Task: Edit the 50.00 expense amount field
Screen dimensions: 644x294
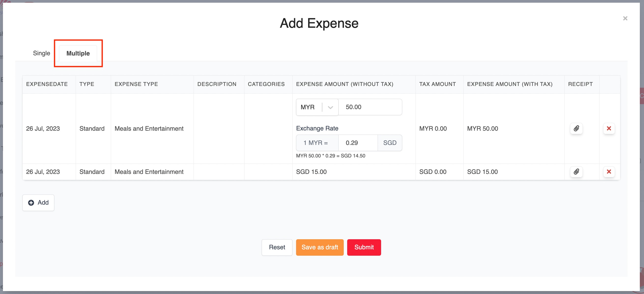Action: coord(370,107)
